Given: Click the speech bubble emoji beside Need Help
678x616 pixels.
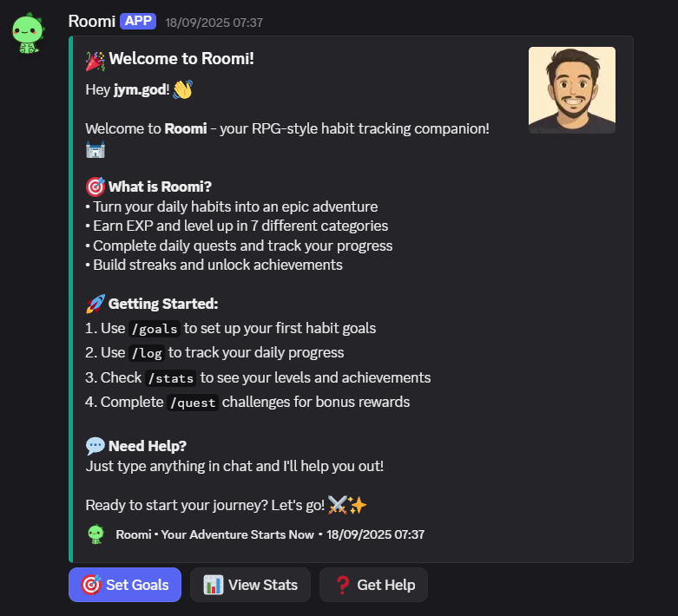Looking at the screenshot, I should point(95,447).
